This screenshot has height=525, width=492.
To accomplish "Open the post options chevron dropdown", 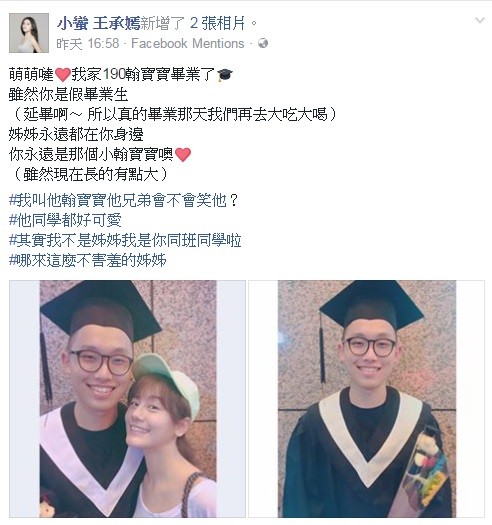I will (x=480, y=20).
